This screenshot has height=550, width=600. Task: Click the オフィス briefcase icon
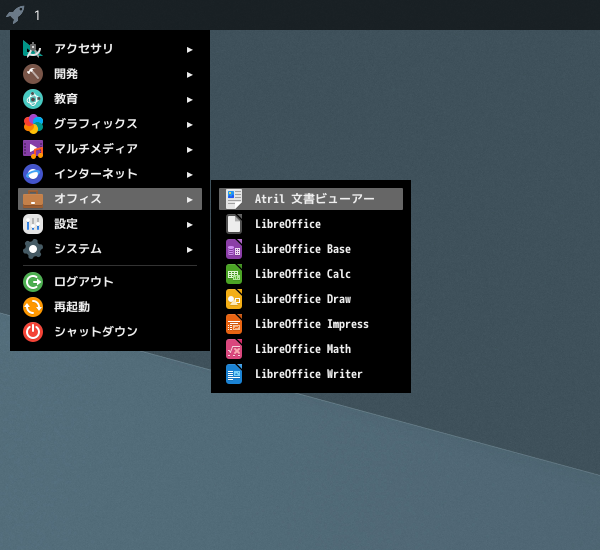point(33,199)
